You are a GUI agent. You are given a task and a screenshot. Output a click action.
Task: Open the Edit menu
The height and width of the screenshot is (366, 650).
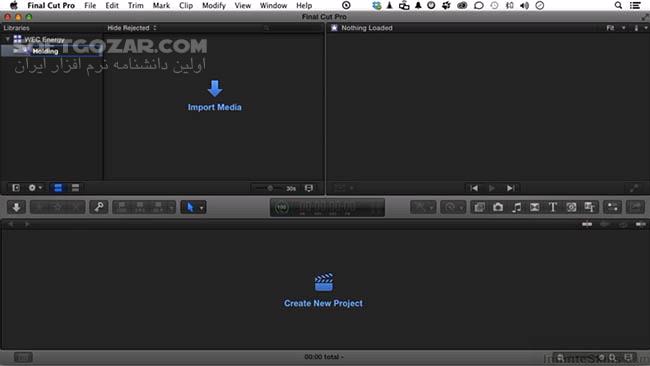[112, 5]
